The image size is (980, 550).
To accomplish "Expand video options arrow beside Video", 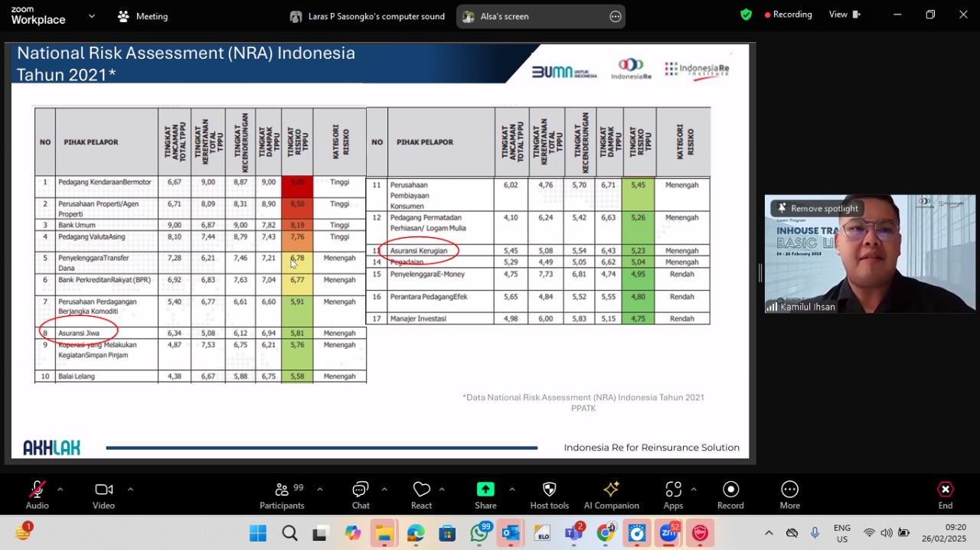I will [130, 489].
